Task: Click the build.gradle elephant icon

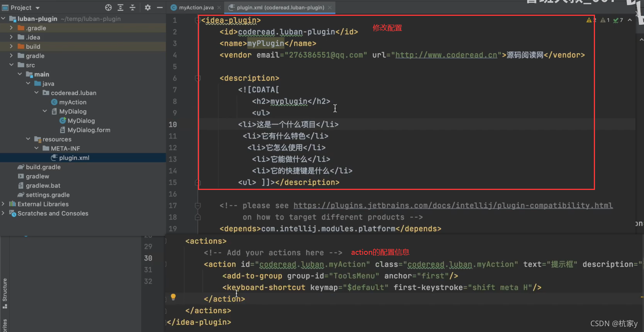Action: [x=21, y=167]
